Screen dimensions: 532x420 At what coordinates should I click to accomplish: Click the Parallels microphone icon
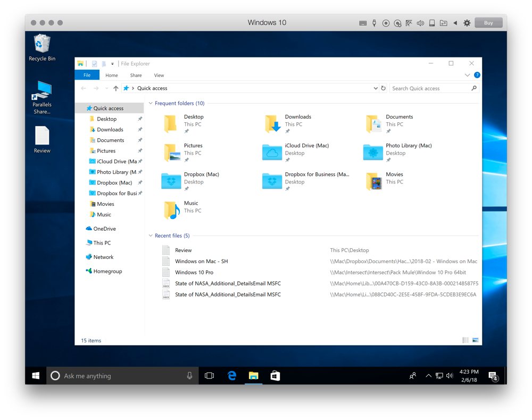[x=374, y=23]
